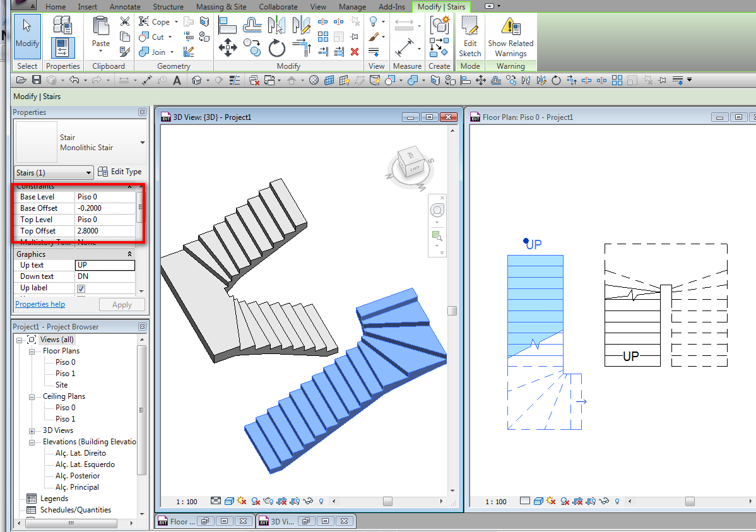The width and height of the screenshot is (756, 532).
Task: Click Undo in the Quick Access Toolbar
Action: 74,80
